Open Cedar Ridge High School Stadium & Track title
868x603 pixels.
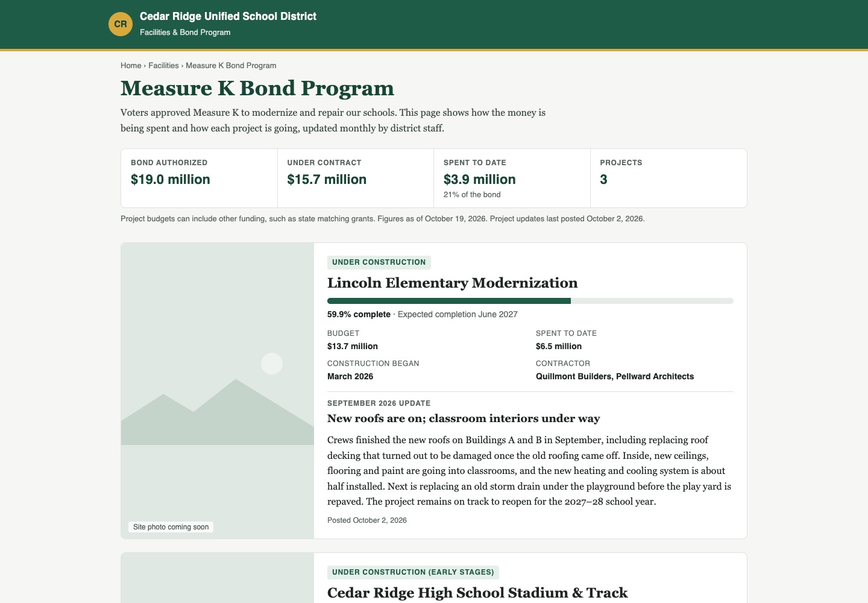[477, 593]
